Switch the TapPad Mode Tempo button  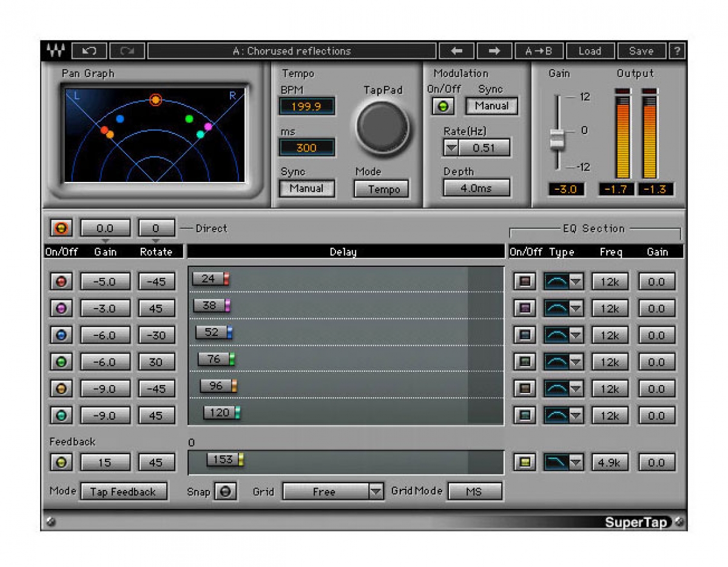tap(382, 189)
